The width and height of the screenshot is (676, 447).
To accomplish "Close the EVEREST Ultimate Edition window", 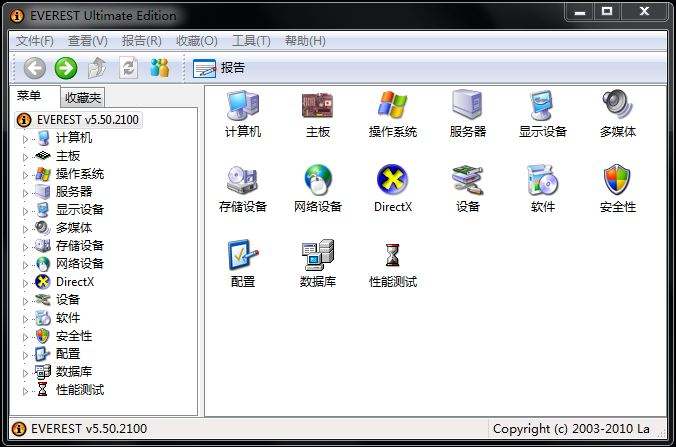I will 644,12.
